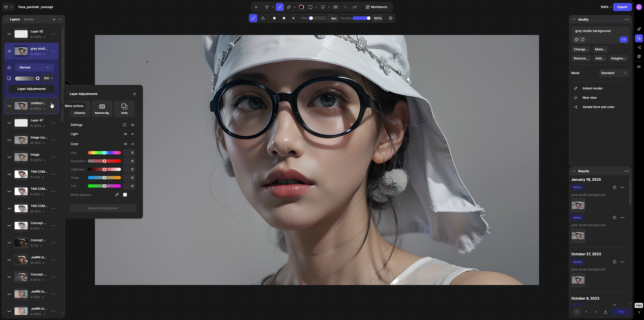Download the result with the download icon

tap(605, 312)
